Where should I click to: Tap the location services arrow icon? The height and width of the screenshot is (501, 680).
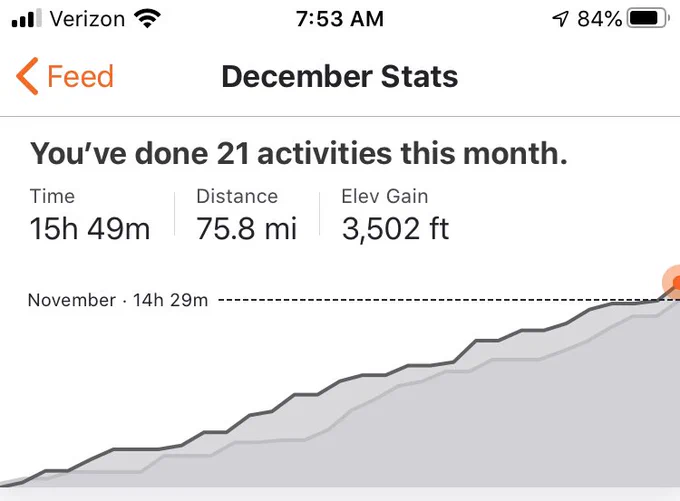point(560,19)
